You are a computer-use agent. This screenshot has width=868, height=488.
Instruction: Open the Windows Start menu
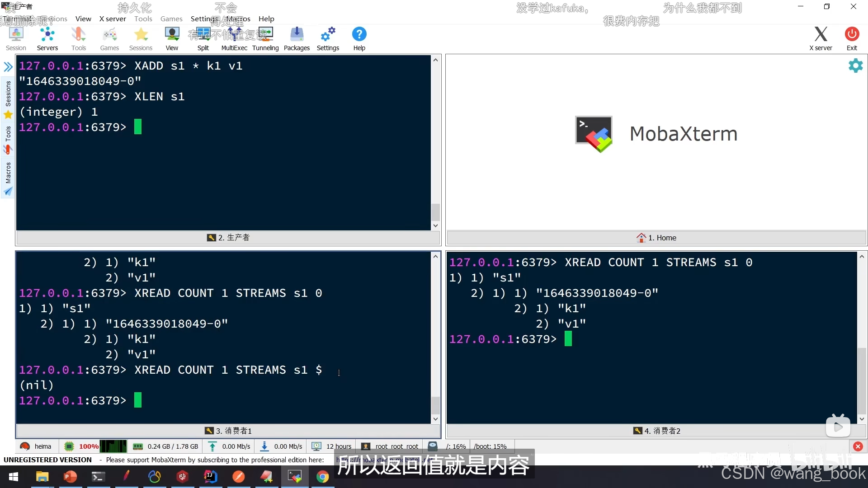click(x=14, y=477)
